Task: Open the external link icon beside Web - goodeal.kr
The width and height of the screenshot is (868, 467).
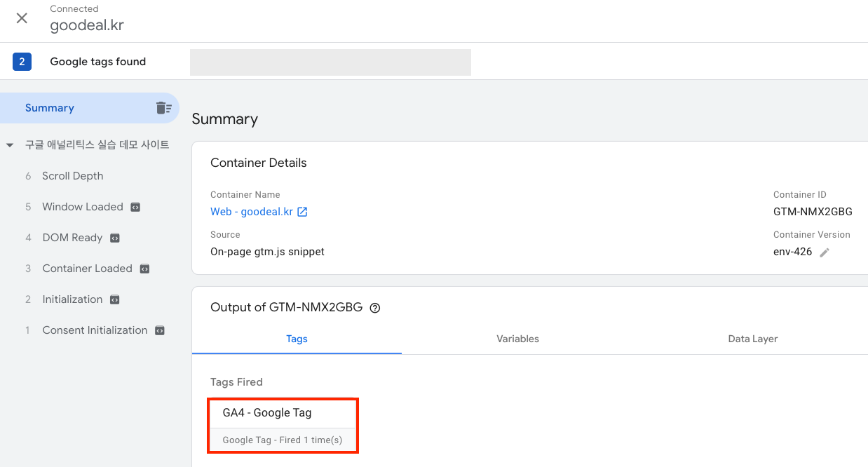Action: pyautogui.click(x=302, y=212)
